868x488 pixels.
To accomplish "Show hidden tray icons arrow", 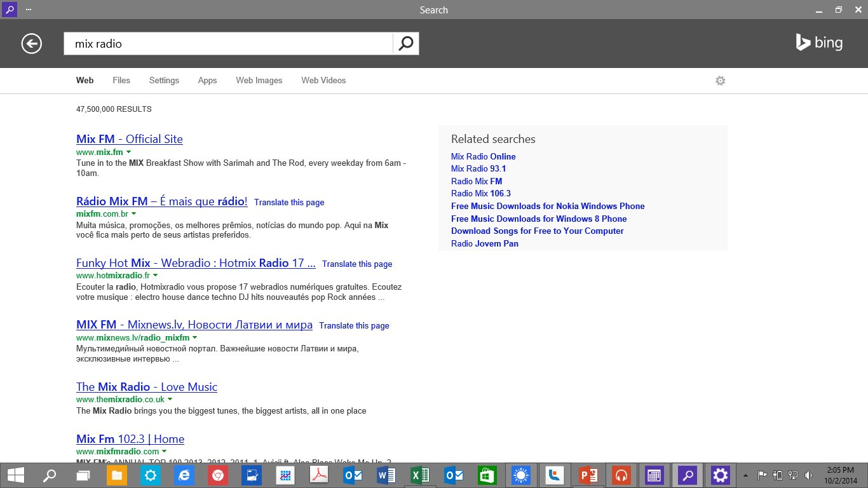I will (x=745, y=475).
